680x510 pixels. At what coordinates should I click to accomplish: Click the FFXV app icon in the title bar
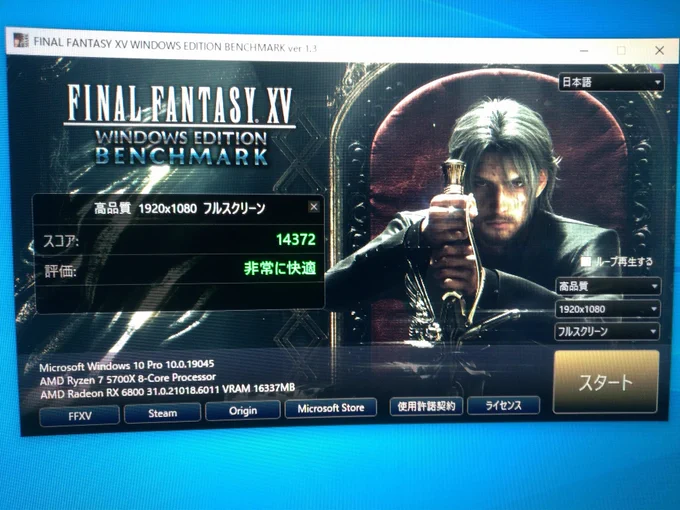(x=20, y=40)
